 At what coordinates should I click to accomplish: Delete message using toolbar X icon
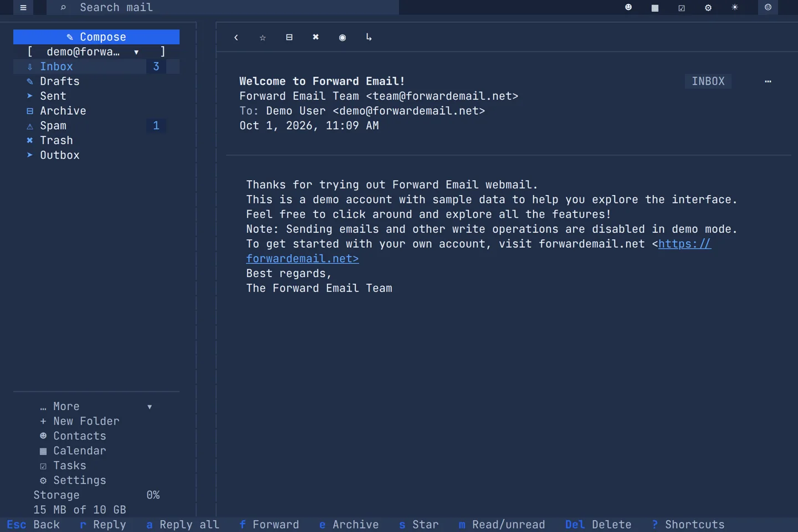(x=316, y=37)
